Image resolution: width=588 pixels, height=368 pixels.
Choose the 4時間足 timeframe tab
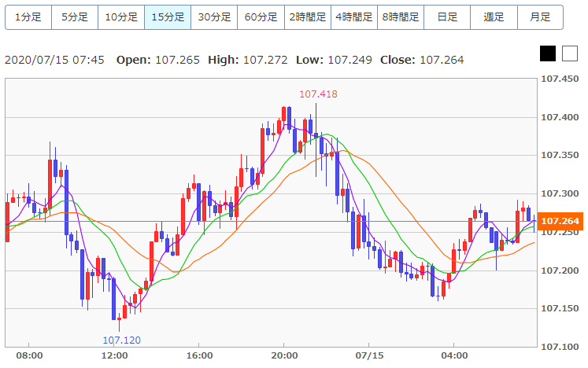point(354,17)
